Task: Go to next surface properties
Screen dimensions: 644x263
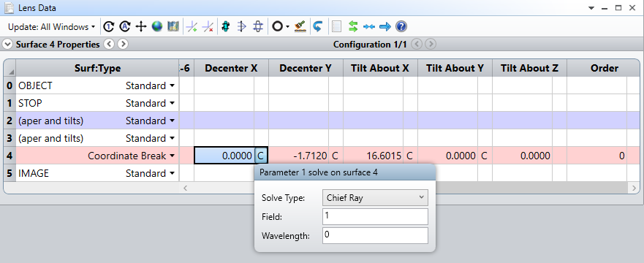Action: 123,44
